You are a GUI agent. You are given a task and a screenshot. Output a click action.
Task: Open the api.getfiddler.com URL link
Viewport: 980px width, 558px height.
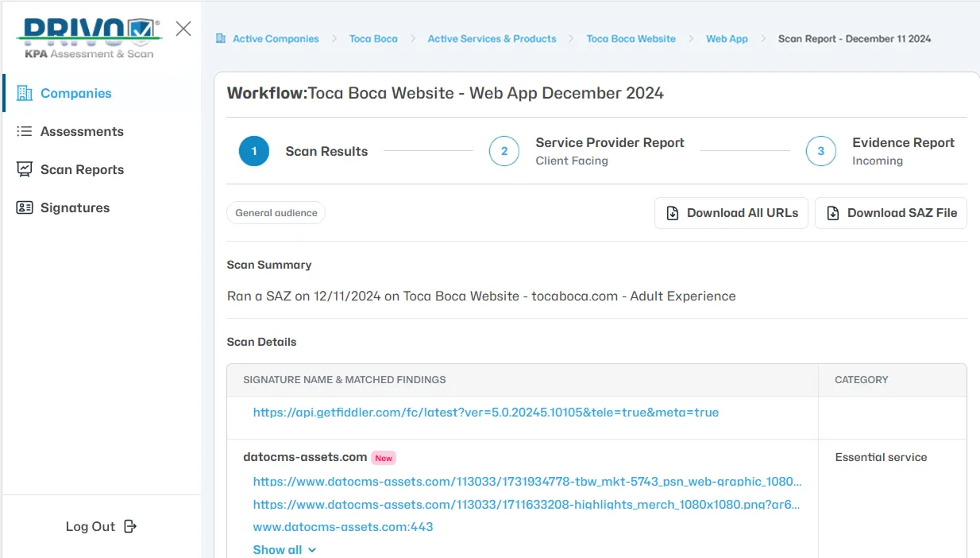click(x=484, y=412)
